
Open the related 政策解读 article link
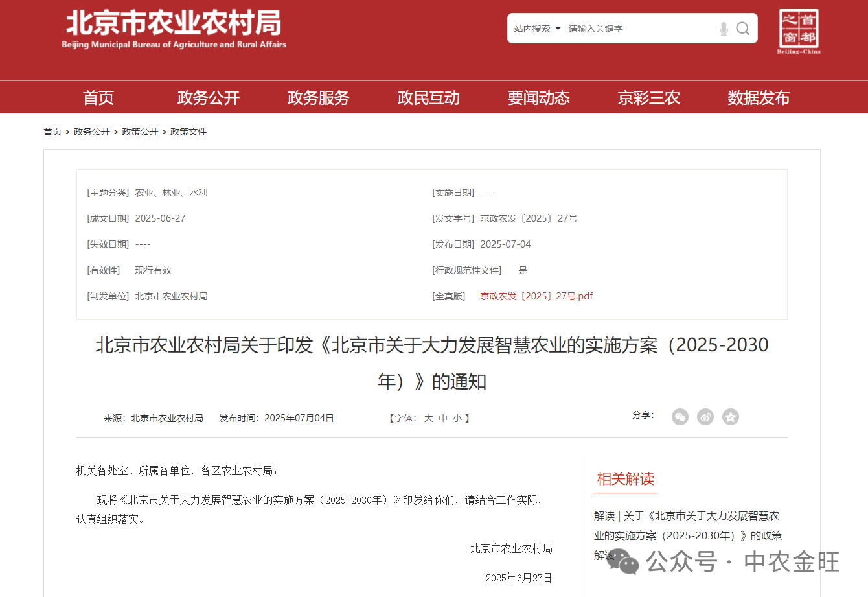(x=687, y=526)
